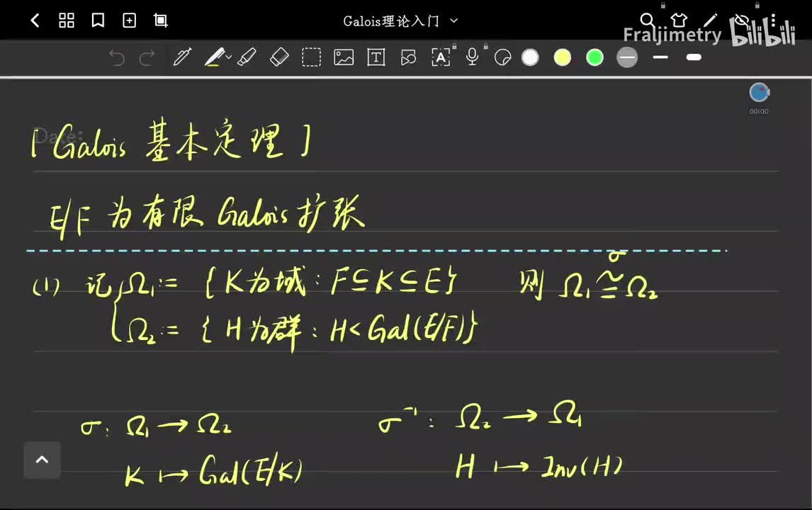Image resolution: width=812 pixels, height=510 pixels.
Task: Expand the Galois理论入门 title dropdown
Action: click(x=453, y=21)
